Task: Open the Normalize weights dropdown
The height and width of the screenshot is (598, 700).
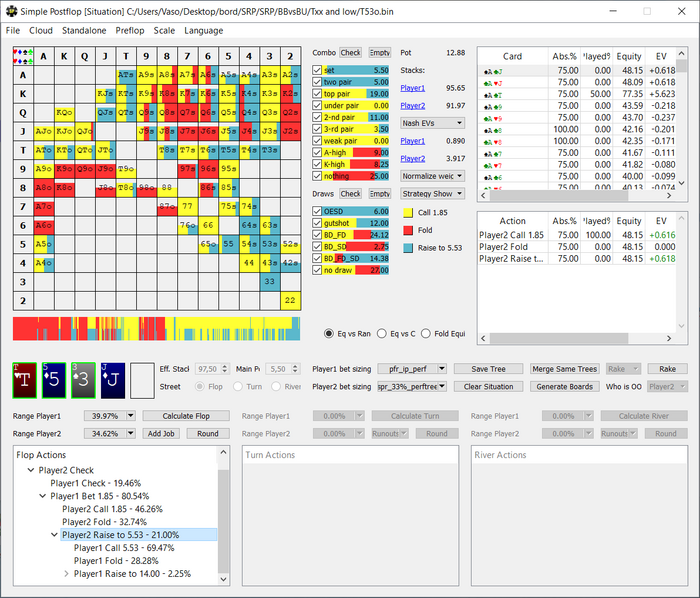Action: point(432,176)
